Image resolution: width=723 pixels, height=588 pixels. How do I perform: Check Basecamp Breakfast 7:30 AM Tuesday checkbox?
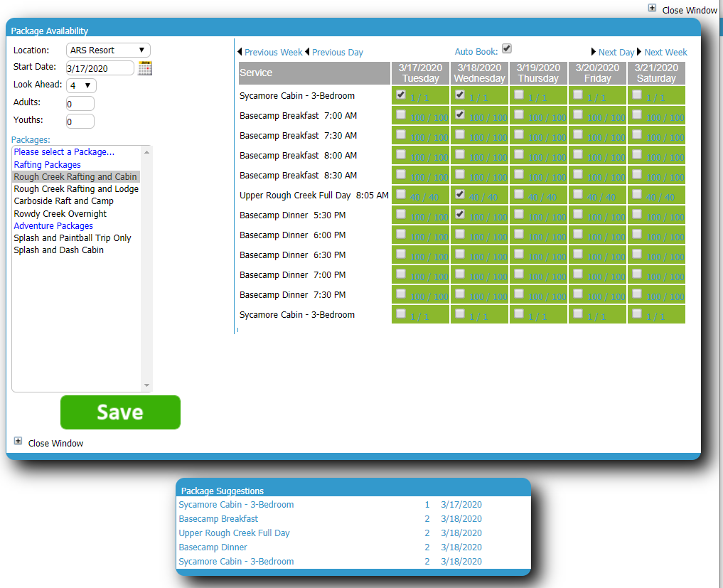[x=401, y=134]
